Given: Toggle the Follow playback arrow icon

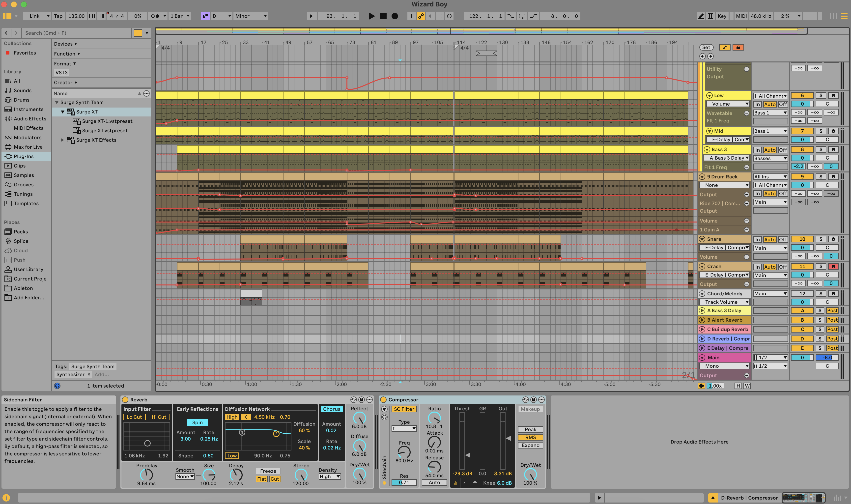Looking at the screenshot, I should click(x=312, y=16).
